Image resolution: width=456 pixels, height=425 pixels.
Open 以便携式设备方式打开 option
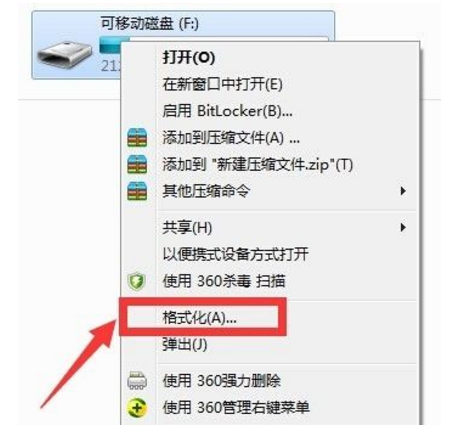pos(235,254)
